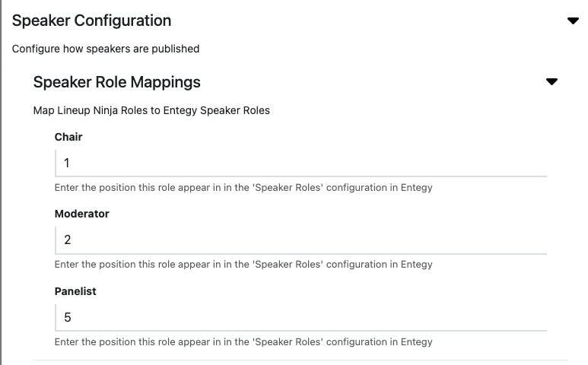Click 'Configure how speakers are published' description
Screen dimensions: 588x365
pos(106,49)
